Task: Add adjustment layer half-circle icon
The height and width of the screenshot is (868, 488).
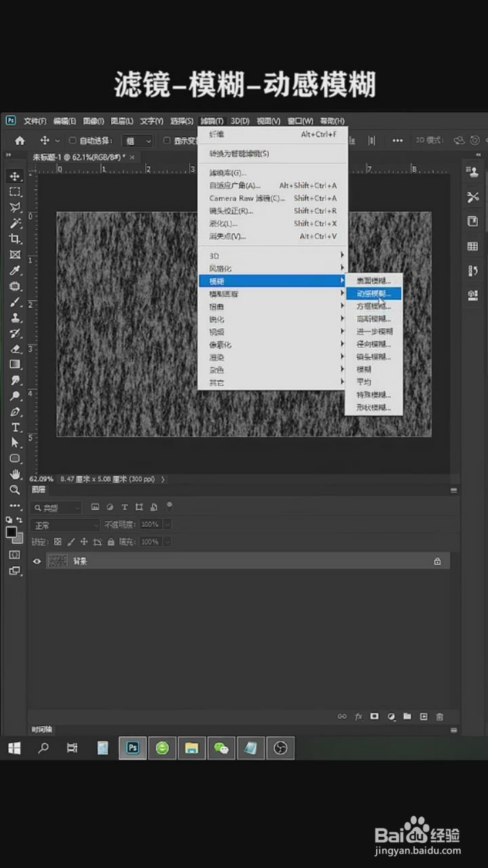Action: (x=391, y=716)
